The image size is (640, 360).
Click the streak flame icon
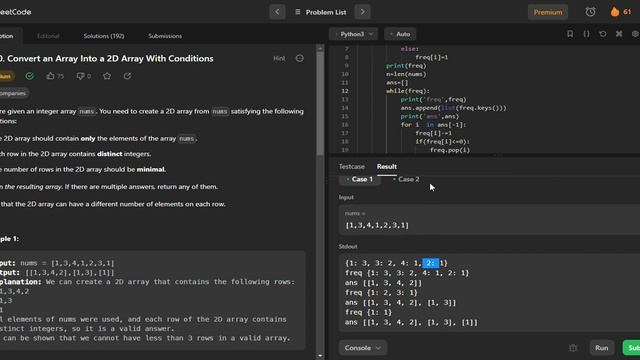(x=615, y=12)
